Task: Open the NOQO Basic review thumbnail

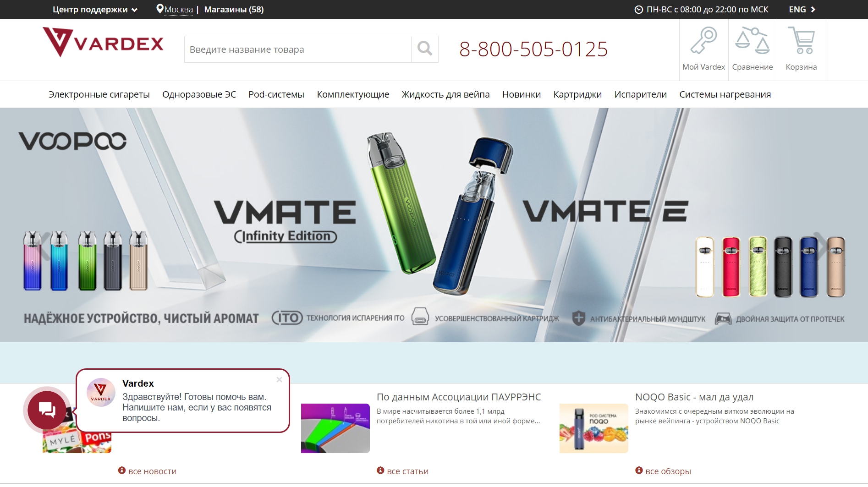Action: click(x=593, y=428)
